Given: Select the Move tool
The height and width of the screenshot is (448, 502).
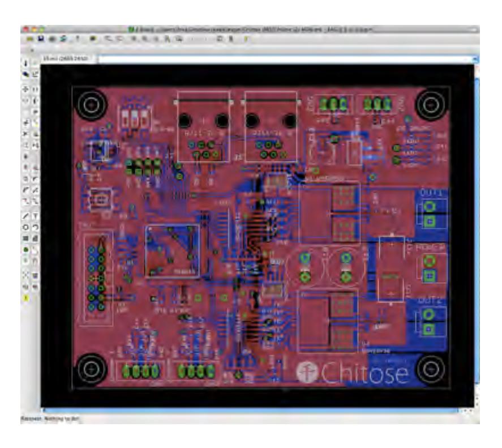Looking at the screenshot, I should coord(25,89).
